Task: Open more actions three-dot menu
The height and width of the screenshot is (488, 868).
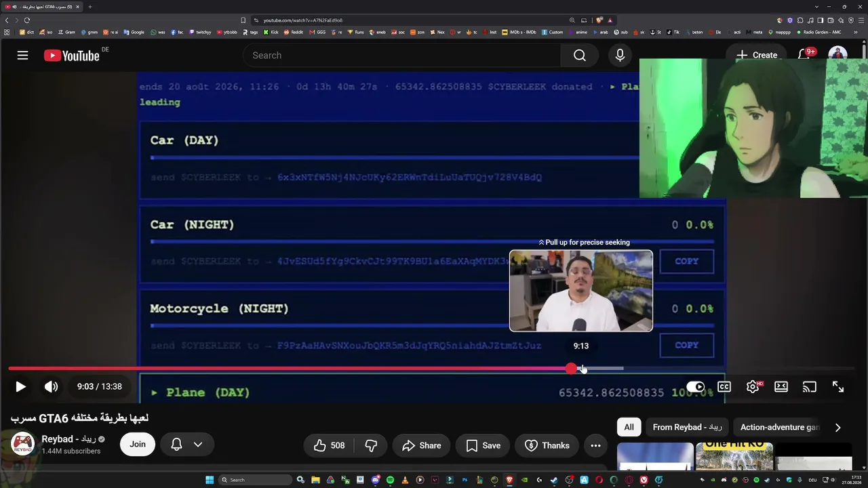Action: coord(595,445)
